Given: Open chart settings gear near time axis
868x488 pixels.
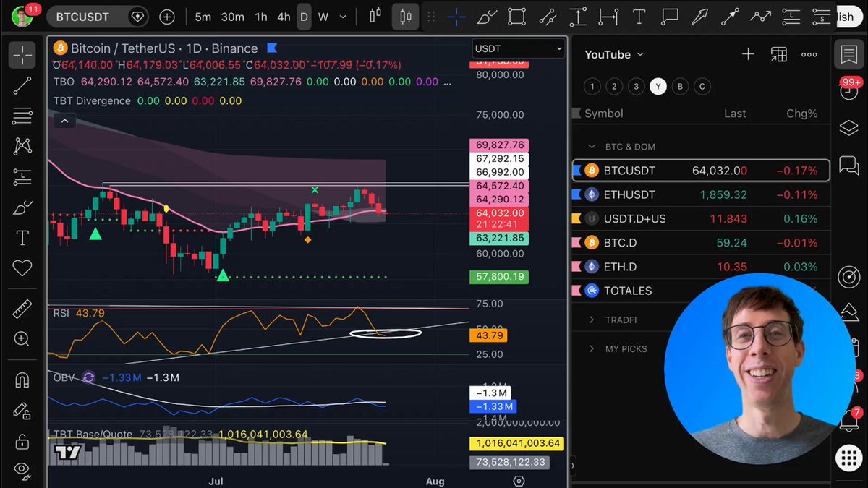Looking at the screenshot, I should click(x=519, y=481).
